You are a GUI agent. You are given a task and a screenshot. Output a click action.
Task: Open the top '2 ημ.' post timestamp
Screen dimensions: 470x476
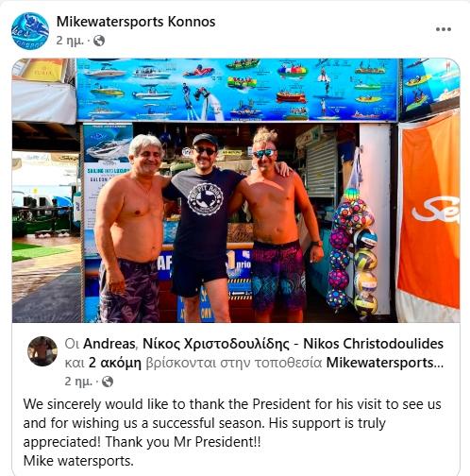70,41
